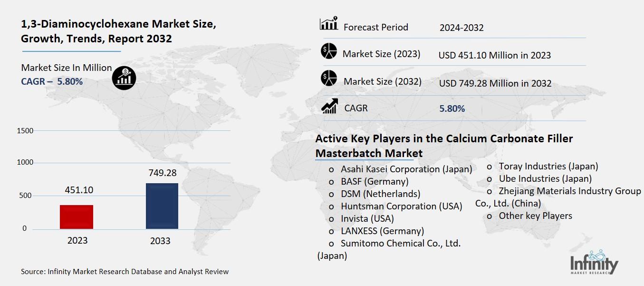This screenshot has height=286, width=644.
Task: Click Ube Industries (Japan) list item
Action: point(545,178)
